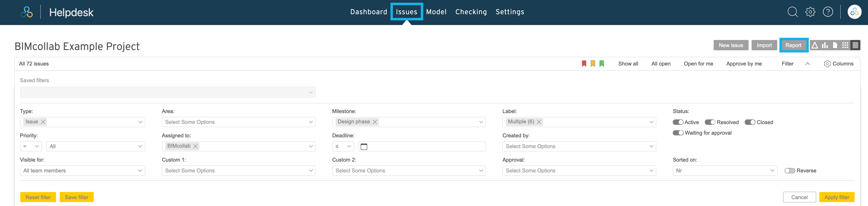868x206 pixels.
Task: Open the Issues tab
Action: coord(407,12)
